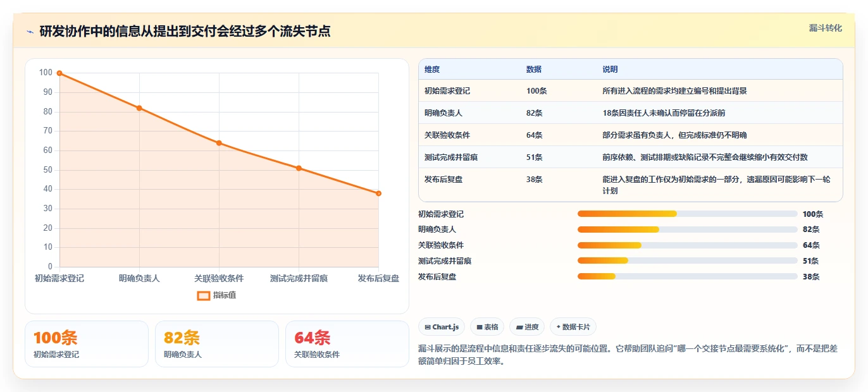Open the red 64条 stat card
868x392 pixels.
click(347, 344)
